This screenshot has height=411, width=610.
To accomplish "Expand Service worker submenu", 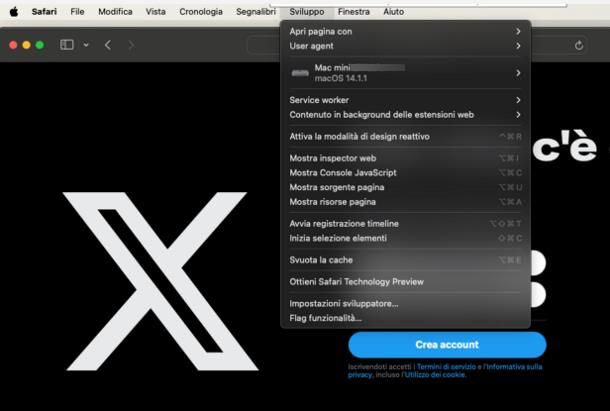I will (x=405, y=100).
